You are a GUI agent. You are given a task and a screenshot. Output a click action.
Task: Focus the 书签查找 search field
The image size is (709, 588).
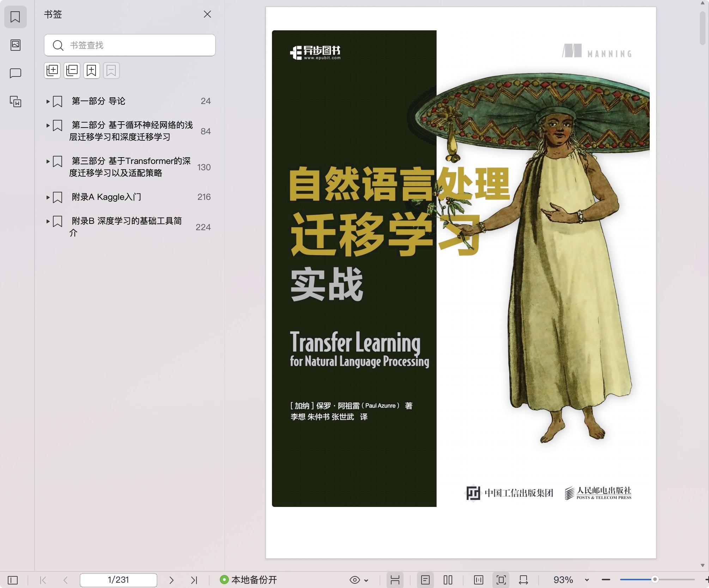coord(130,45)
